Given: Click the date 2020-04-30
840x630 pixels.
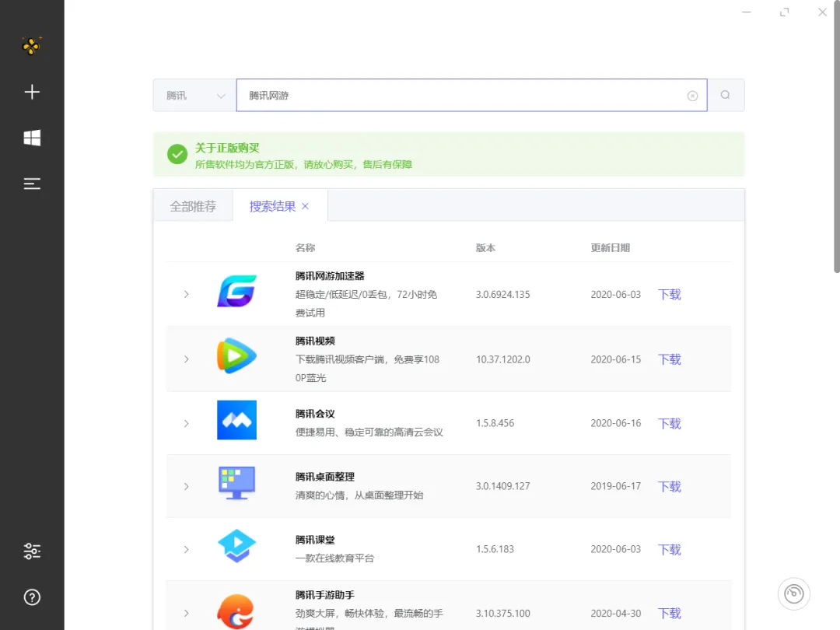Looking at the screenshot, I should [x=615, y=614].
